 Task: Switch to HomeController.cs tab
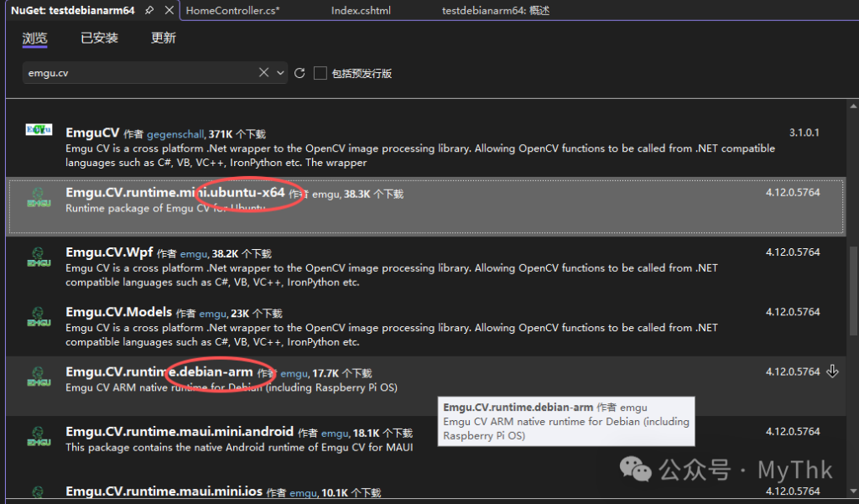click(233, 10)
